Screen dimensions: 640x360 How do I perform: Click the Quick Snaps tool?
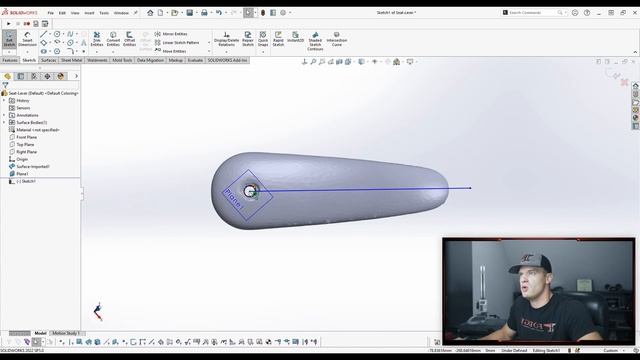point(263,39)
